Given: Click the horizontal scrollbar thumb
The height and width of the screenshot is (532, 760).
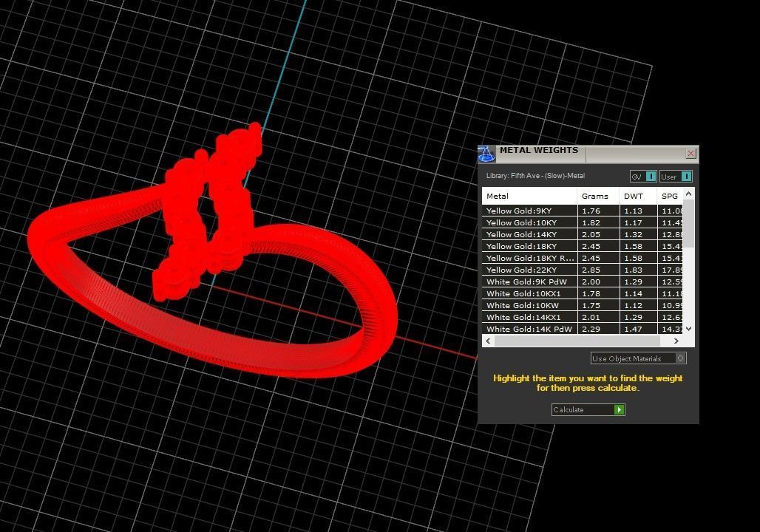Looking at the screenshot, I should tap(577, 341).
